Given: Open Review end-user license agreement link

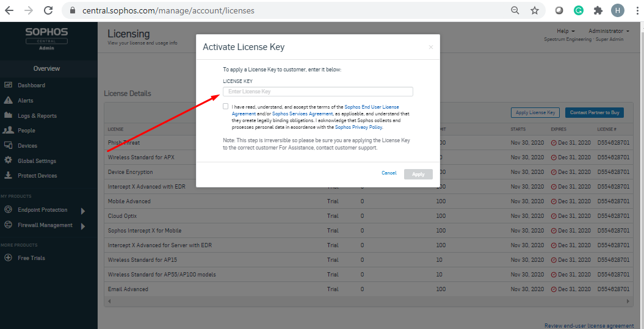Looking at the screenshot, I should coord(589,326).
